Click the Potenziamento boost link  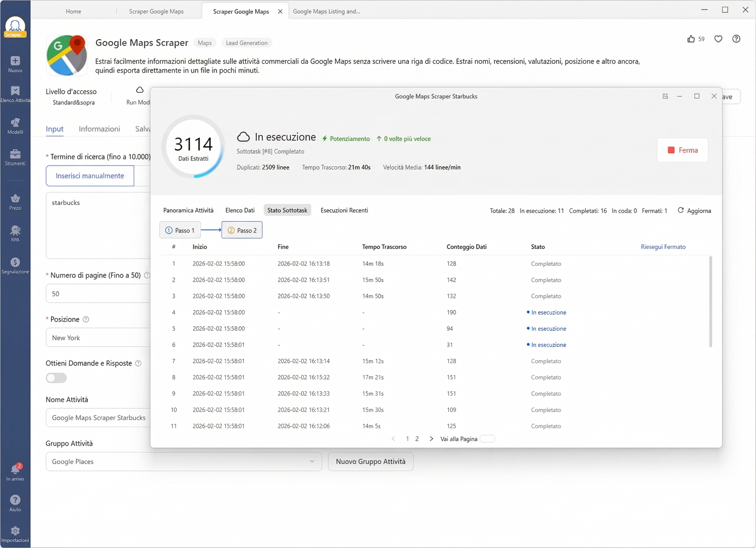pos(346,139)
